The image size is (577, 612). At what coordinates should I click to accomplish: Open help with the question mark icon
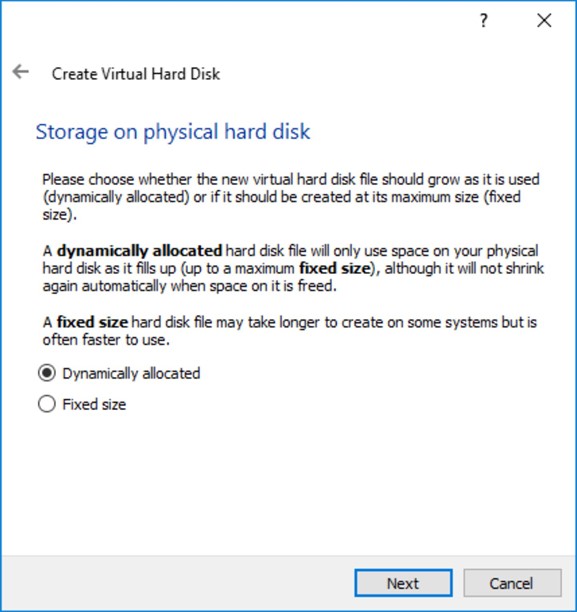point(484,20)
